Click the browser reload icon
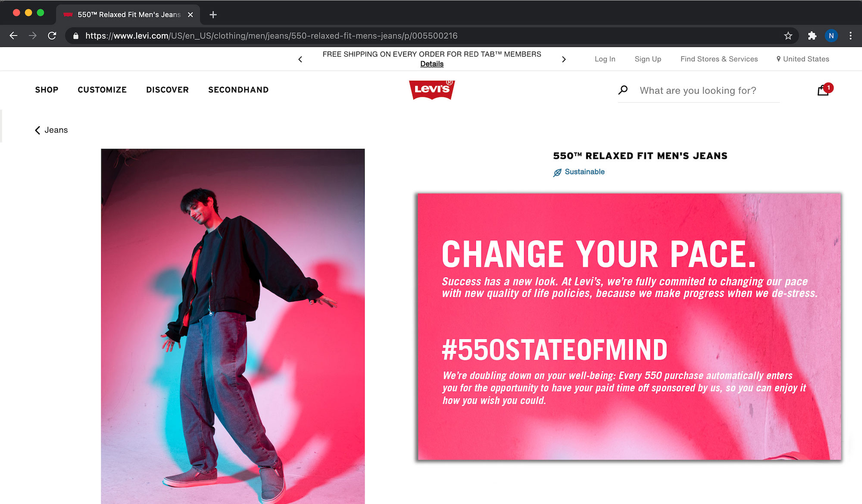The width and height of the screenshot is (862, 504). point(52,36)
